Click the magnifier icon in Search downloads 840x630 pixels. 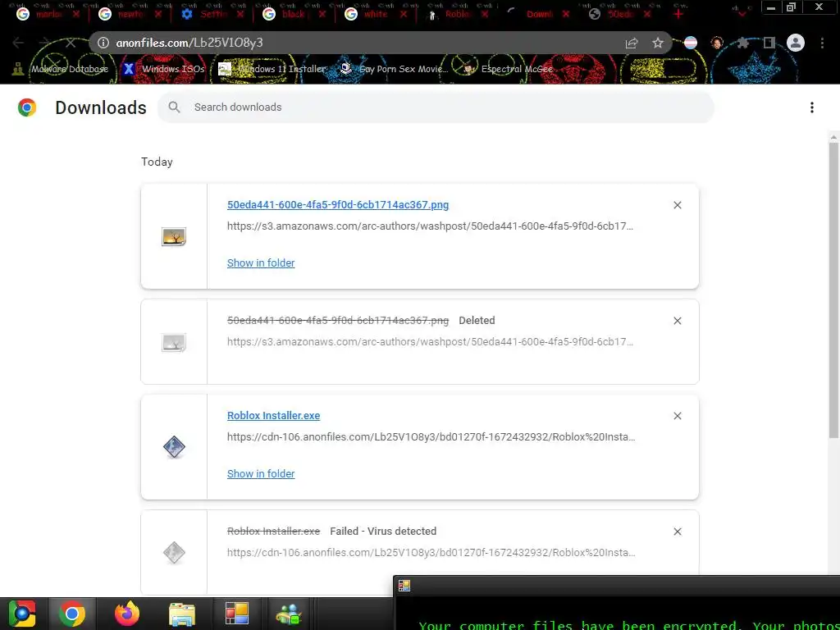[174, 107]
